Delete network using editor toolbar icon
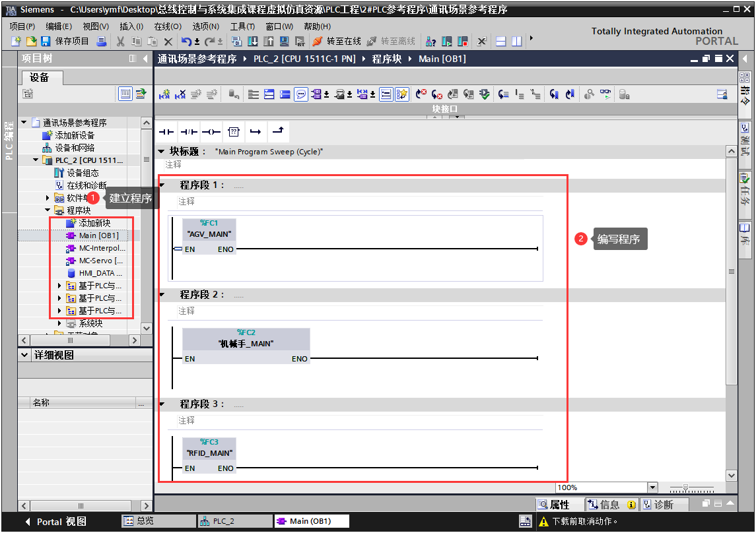 pyautogui.click(x=180, y=94)
